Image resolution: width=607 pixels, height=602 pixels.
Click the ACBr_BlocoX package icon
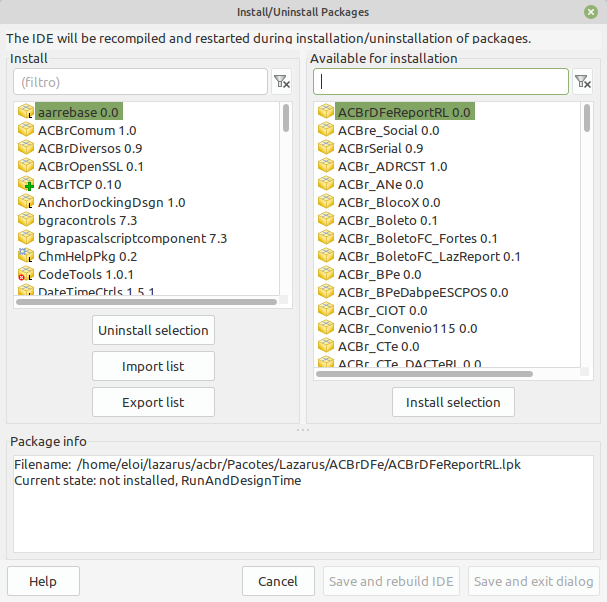click(x=326, y=202)
